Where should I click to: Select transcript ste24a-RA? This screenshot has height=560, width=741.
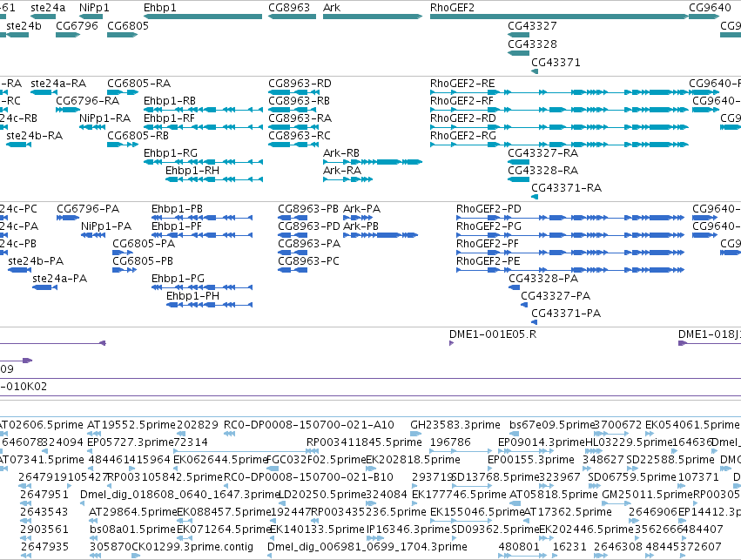click(x=44, y=92)
